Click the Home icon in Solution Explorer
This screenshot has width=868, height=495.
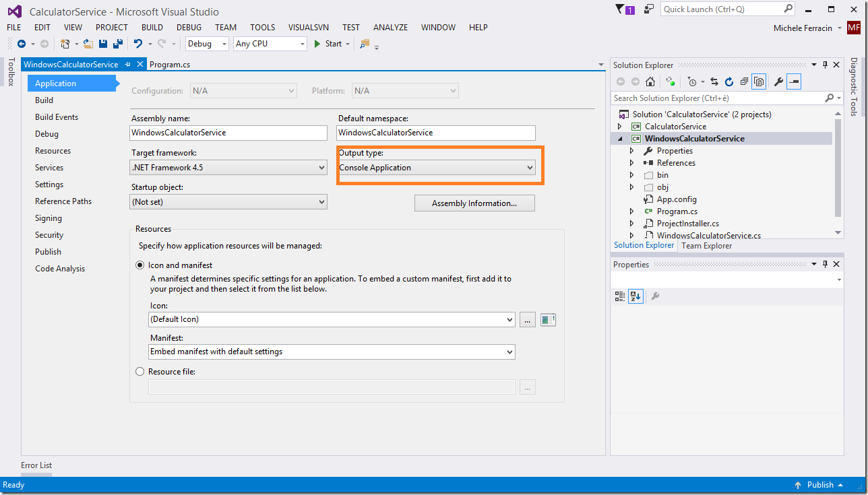point(650,81)
